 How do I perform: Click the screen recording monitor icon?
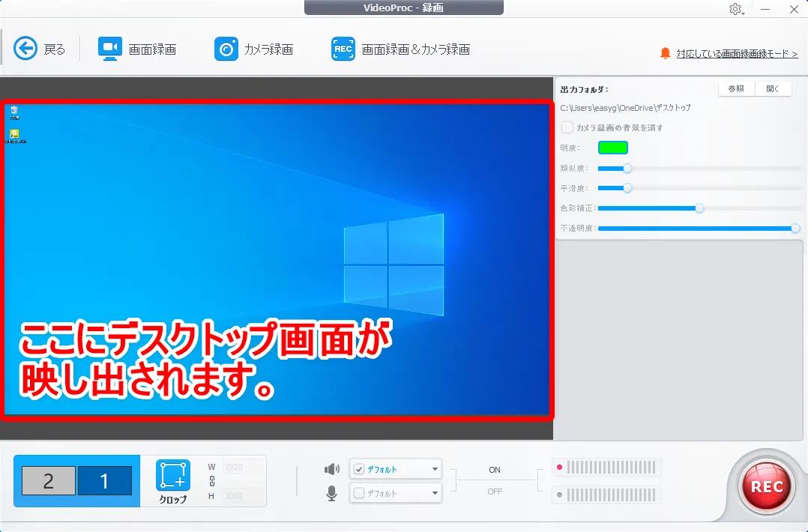(109, 49)
